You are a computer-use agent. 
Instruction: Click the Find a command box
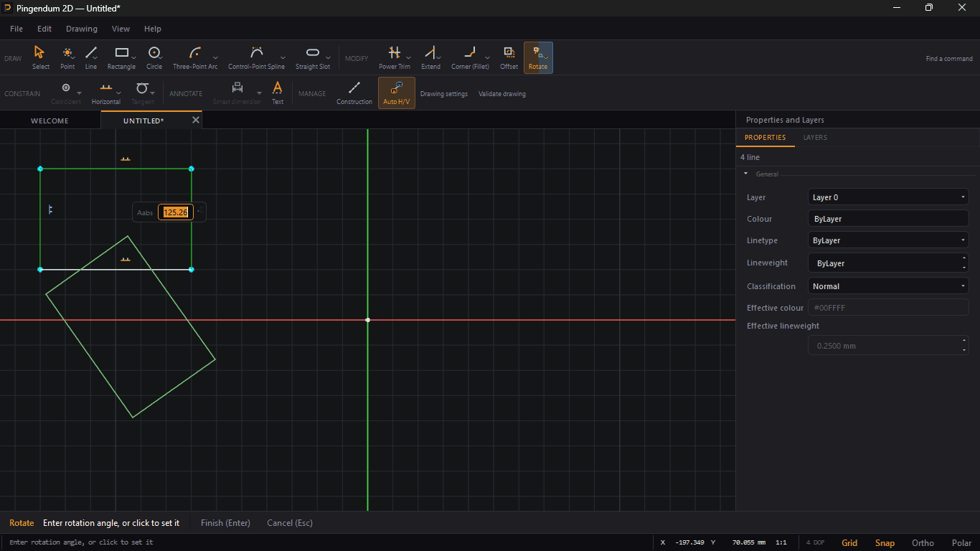pos(949,59)
